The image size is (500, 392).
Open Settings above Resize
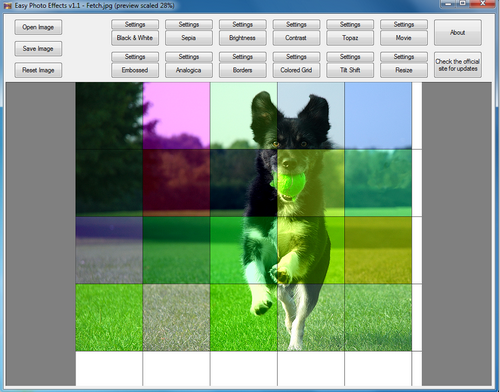(x=404, y=57)
